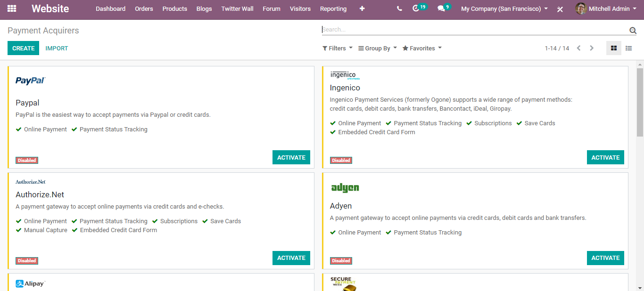The image size is (644, 291).
Task: Click the Ingenico logo
Action: [345, 75]
